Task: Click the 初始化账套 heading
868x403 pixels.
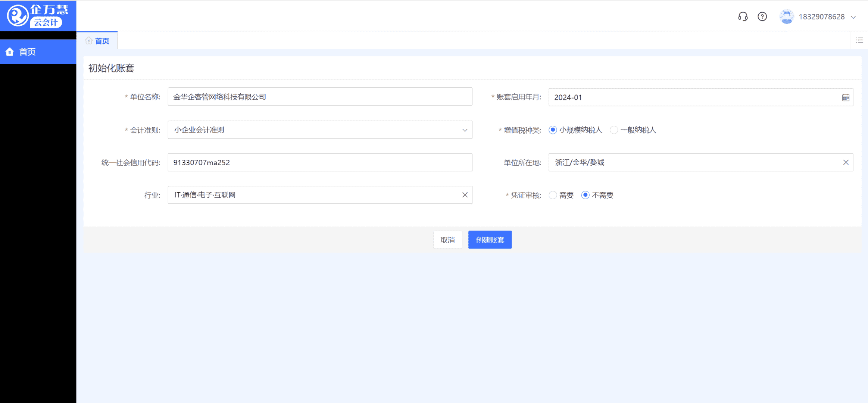Action: pos(111,68)
